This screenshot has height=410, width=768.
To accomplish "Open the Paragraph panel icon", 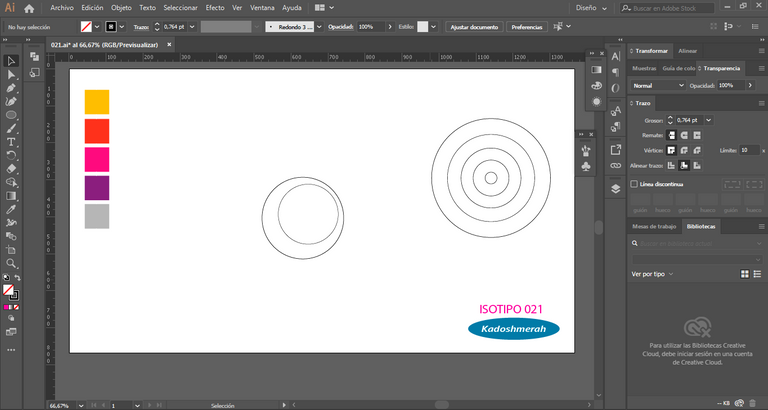I will coord(616,72).
